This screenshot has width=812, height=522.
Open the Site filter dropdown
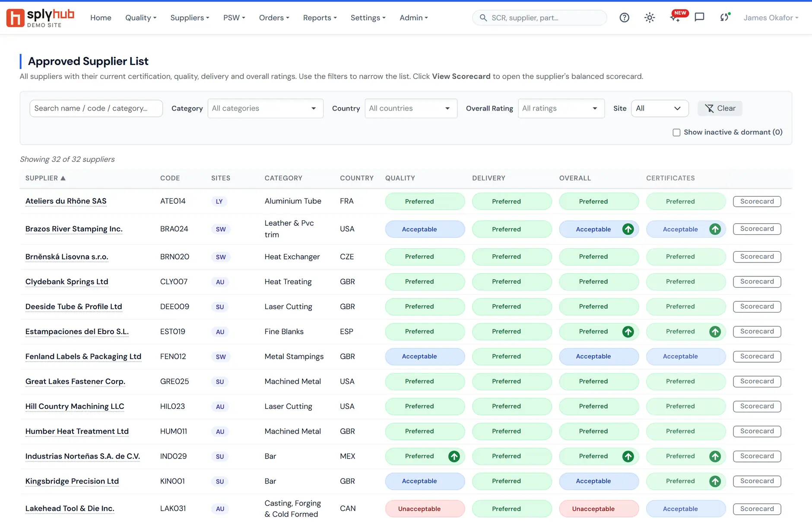click(660, 108)
